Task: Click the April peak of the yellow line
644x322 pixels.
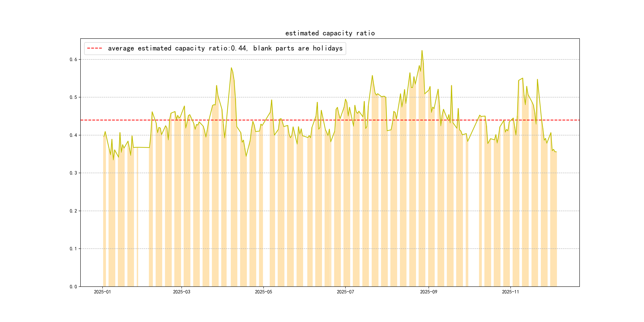Action: click(231, 68)
